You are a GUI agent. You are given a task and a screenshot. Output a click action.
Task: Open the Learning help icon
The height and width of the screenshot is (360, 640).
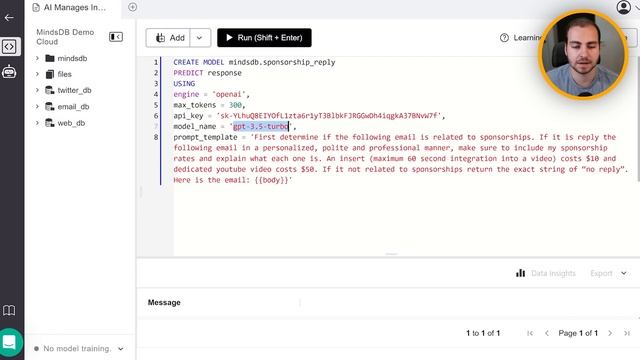(x=504, y=38)
